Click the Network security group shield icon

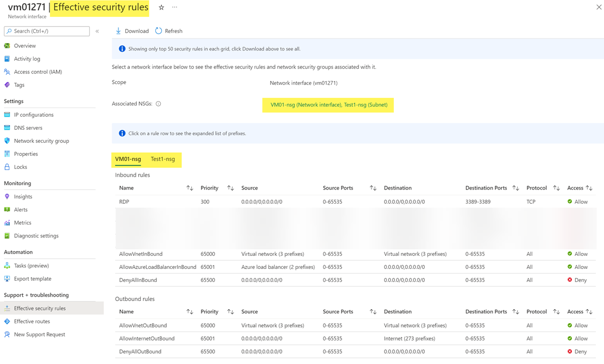coord(7,141)
